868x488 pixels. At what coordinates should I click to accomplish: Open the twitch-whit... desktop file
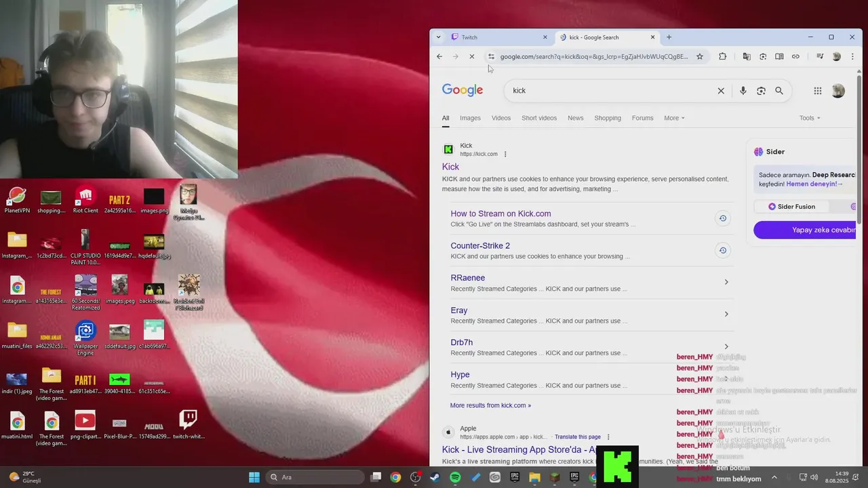(x=189, y=425)
